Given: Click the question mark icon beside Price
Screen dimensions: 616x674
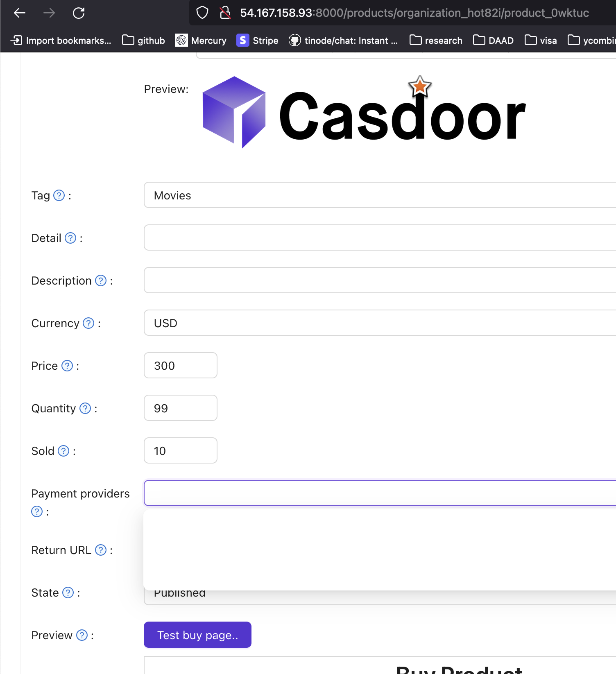Looking at the screenshot, I should (x=67, y=366).
